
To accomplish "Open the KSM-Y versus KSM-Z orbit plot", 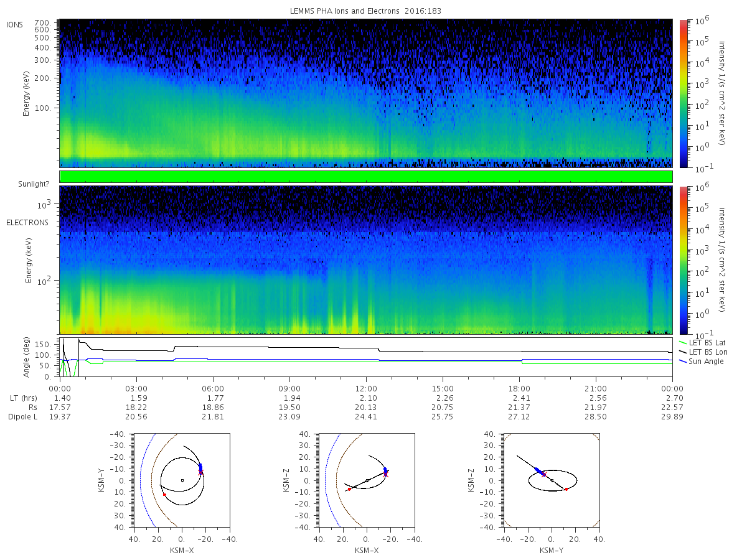I will tap(551, 480).
